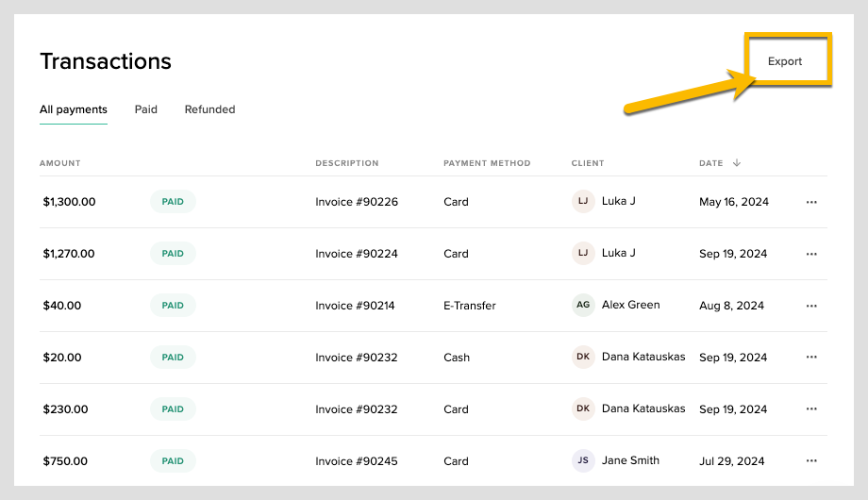Open Invoice #90245
Screen dimensions: 868x500
coord(357,461)
